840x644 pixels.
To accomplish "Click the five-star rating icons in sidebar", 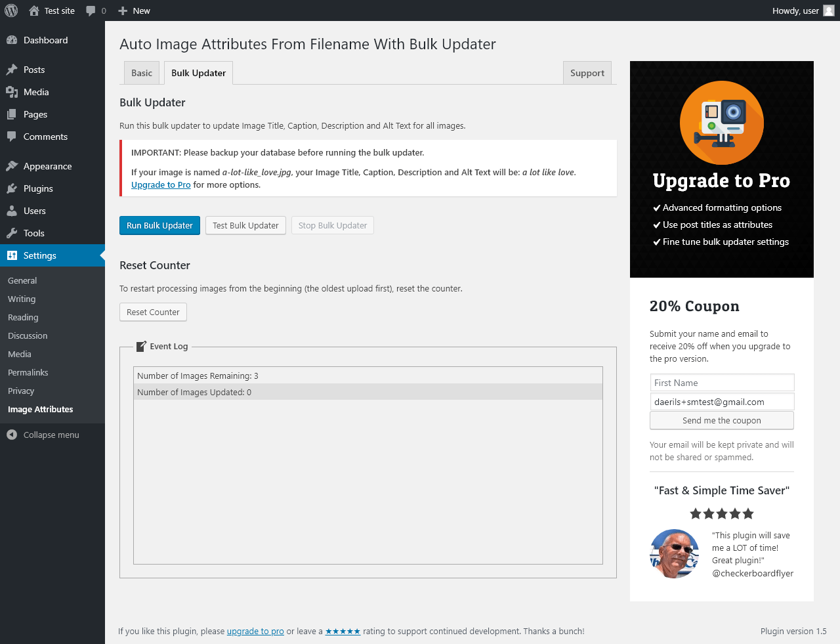I will [x=722, y=513].
